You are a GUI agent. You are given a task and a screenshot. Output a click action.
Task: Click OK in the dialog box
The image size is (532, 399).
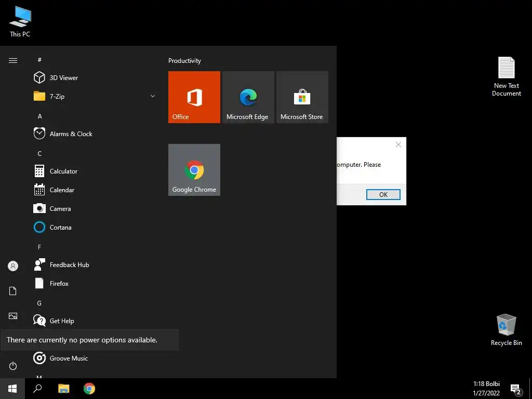[383, 194]
